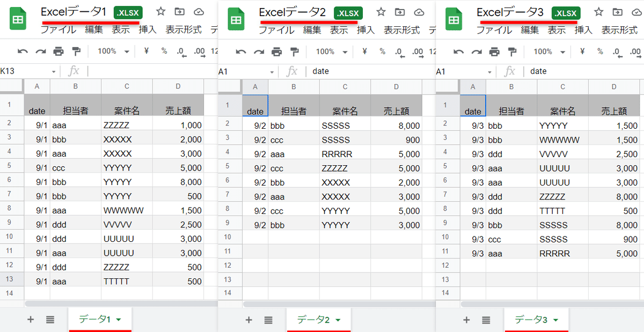Screen dimensions: 644x332
Task: Open zoom 100% dropdown in Excelデータ3
Action: [x=550, y=51]
